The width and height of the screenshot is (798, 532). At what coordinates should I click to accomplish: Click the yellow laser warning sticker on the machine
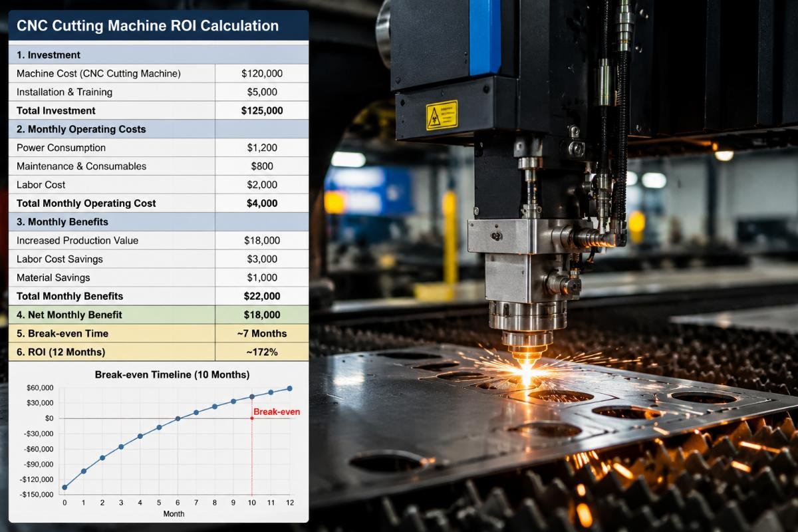[x=442, y=114]
